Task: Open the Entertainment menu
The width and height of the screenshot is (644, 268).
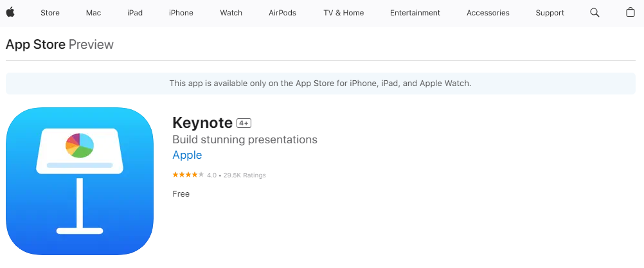Action: (x=415, y=13)
